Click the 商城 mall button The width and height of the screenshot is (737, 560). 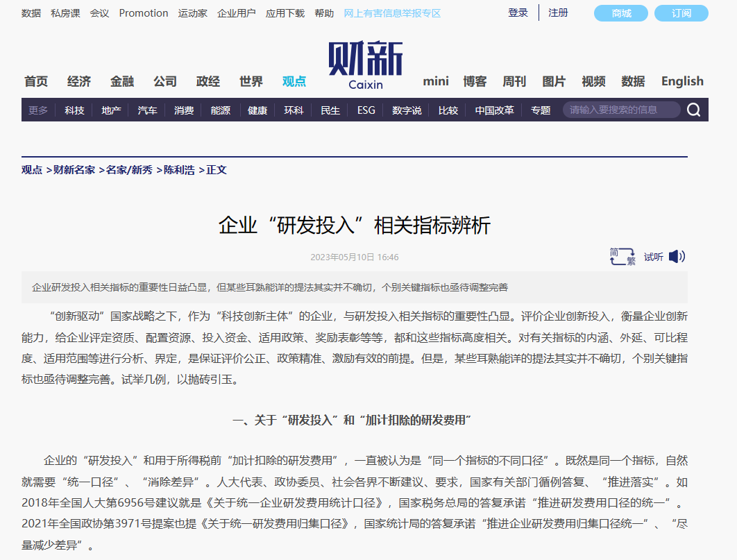[620, 12]
